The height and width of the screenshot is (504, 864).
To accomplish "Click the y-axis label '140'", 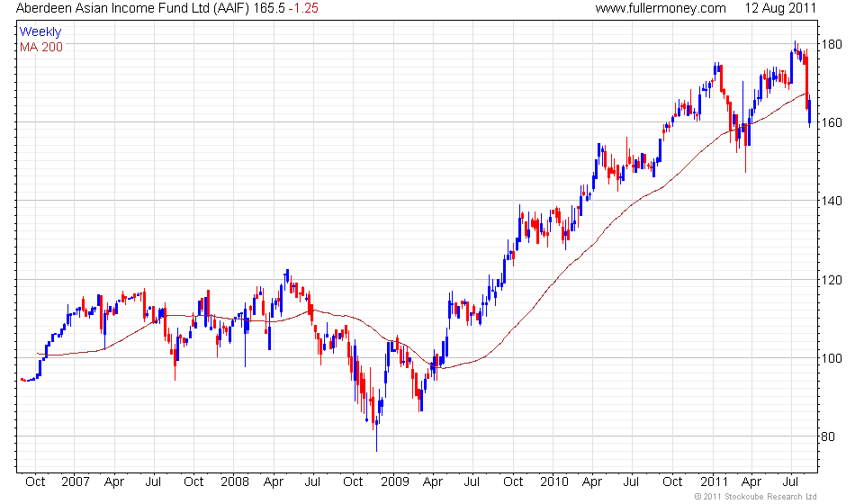I will click(832, 201).
